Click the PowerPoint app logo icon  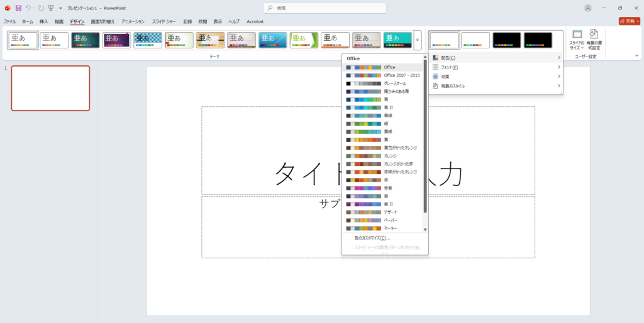[x=8, y=8]
